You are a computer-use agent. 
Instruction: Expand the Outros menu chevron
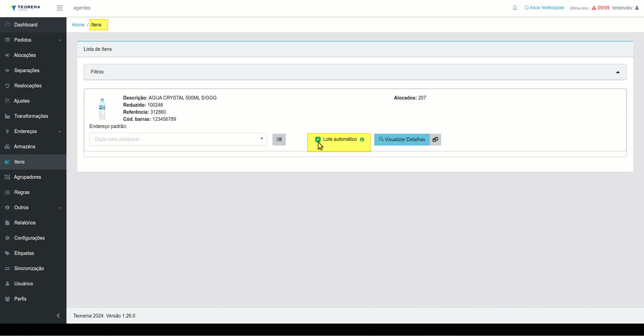[x=59, y=208]
